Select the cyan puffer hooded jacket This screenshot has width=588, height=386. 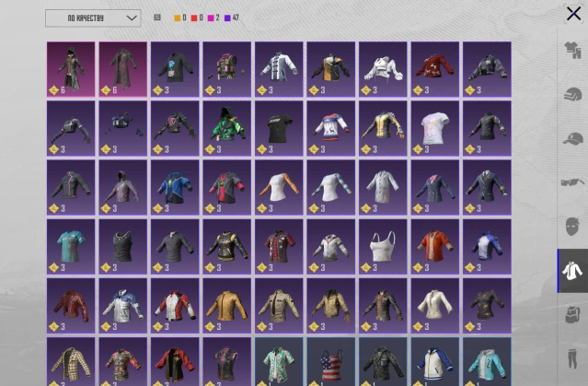487,362
